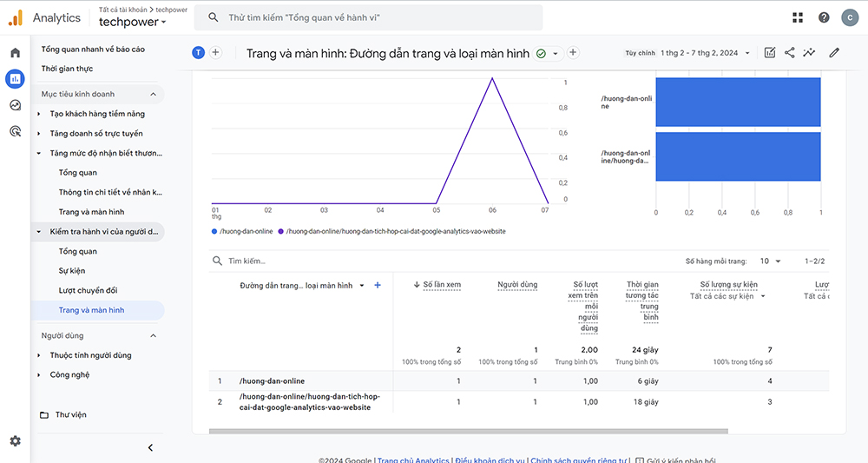Collapse the Mục tiêu kinh doanh section
The image size is (868, 463).
(154, 94)
